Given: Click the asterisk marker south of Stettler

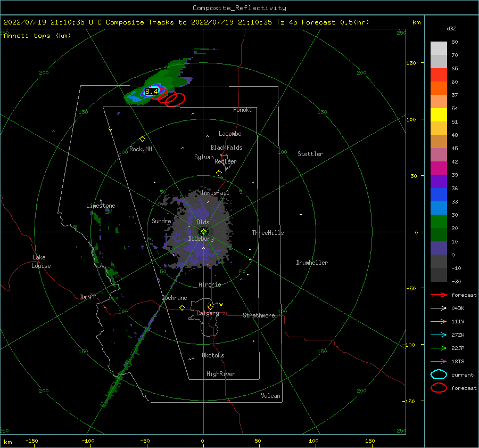Looking at the screenshot, I should point(253,183).
